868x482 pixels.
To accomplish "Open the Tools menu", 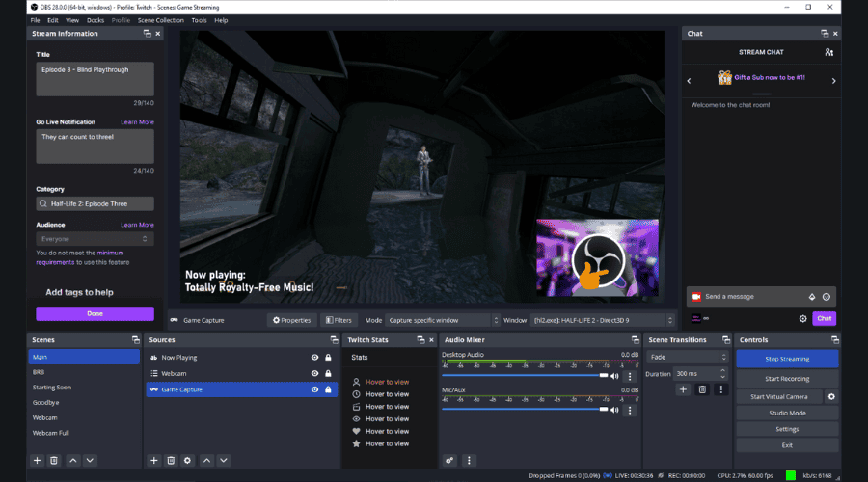I will coord(199,20).
